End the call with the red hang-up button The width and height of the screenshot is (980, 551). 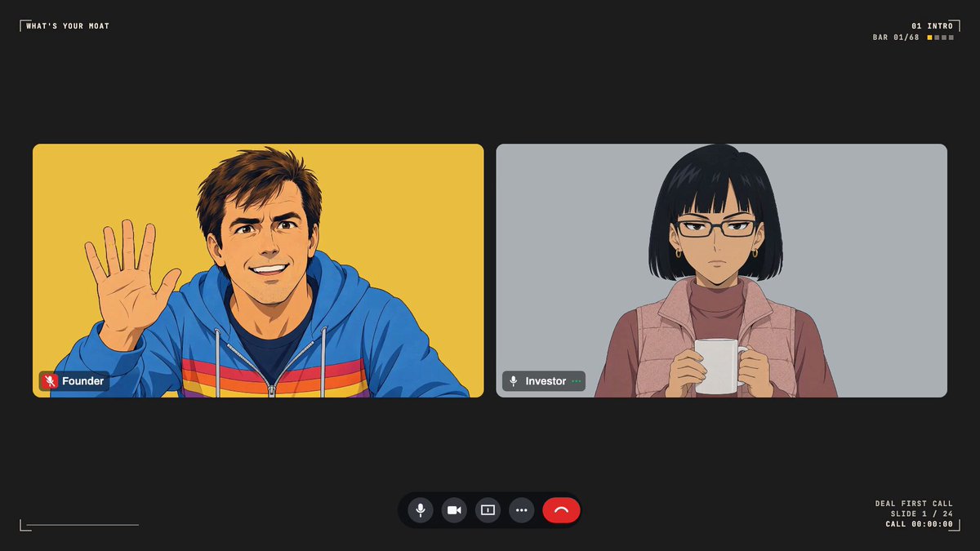561,510
